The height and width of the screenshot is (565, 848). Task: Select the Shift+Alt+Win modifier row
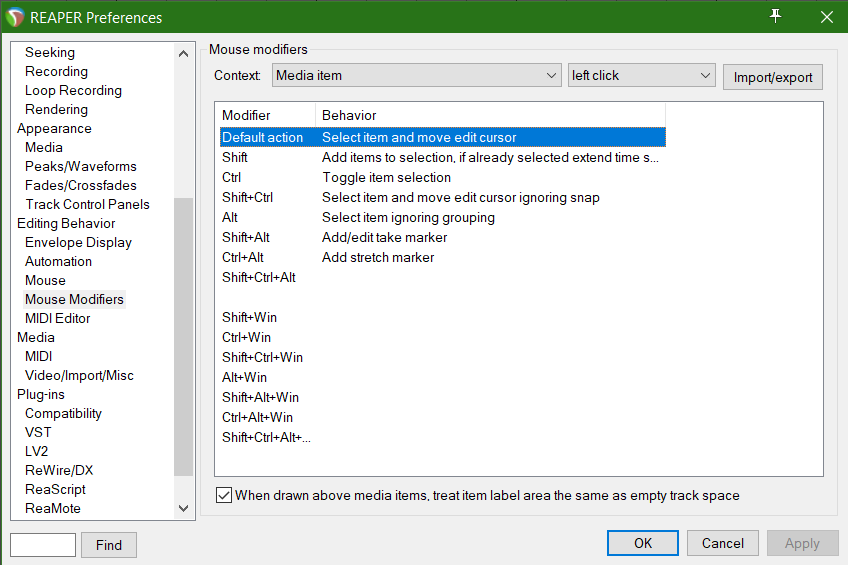(442, 397)
